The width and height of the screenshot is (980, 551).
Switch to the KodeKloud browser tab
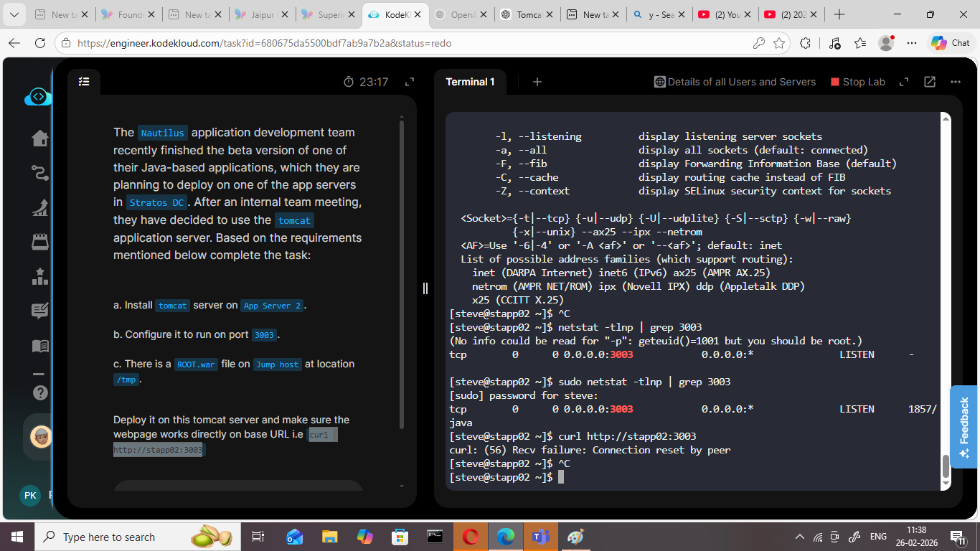tap(394, 14)
